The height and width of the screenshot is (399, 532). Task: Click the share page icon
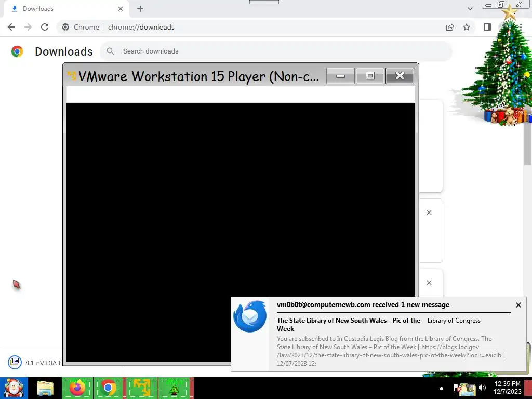(x=450, y=27)
